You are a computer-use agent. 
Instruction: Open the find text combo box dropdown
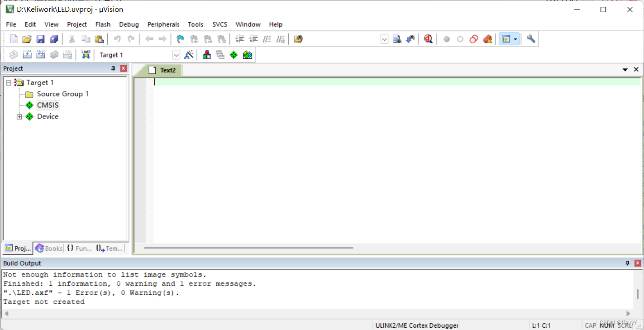tap(384, 39)
